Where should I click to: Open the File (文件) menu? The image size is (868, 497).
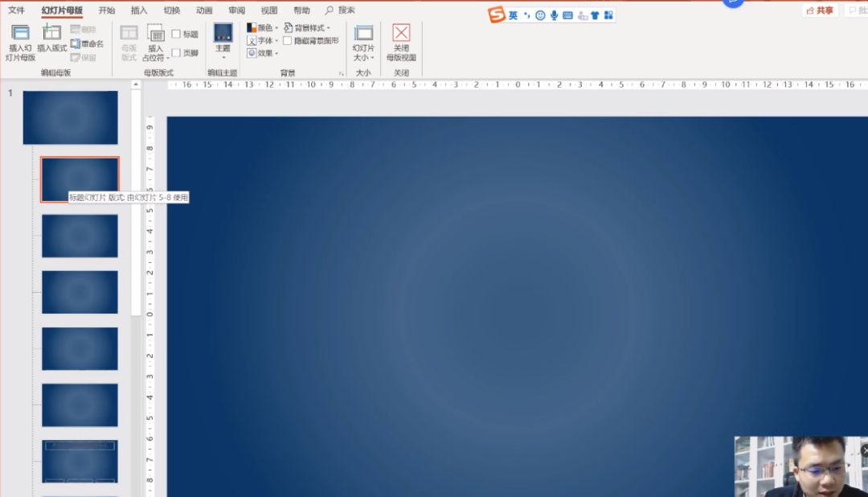[16, 10]
